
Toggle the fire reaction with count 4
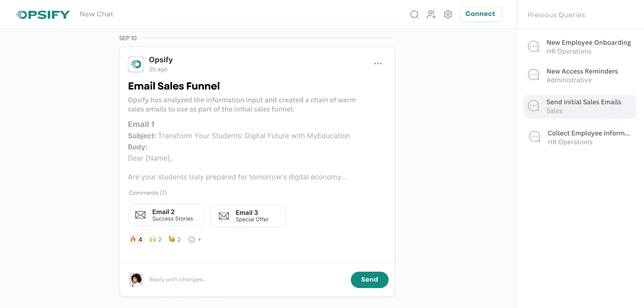click(136, 240)
